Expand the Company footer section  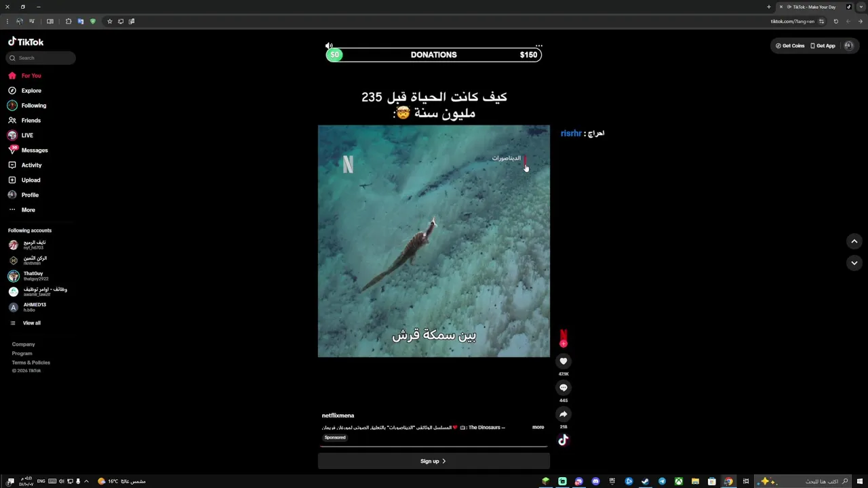coord(23,344)
